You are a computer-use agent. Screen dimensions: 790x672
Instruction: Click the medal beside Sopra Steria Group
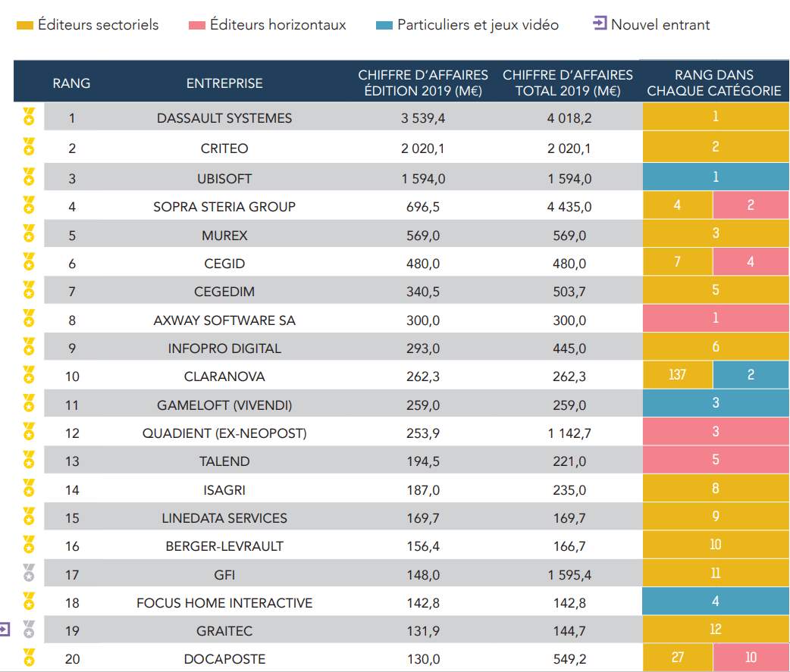30,205
